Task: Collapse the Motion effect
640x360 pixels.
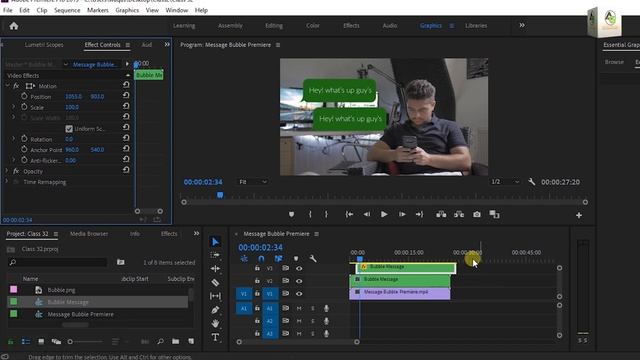Action: point(7,86)
